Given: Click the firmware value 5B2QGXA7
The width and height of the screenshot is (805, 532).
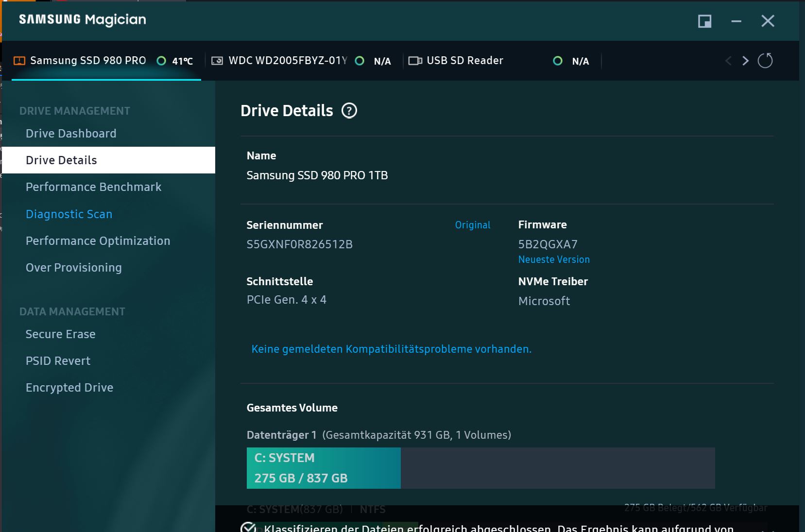Looking at the screenshot, I should tap(548, 244).
